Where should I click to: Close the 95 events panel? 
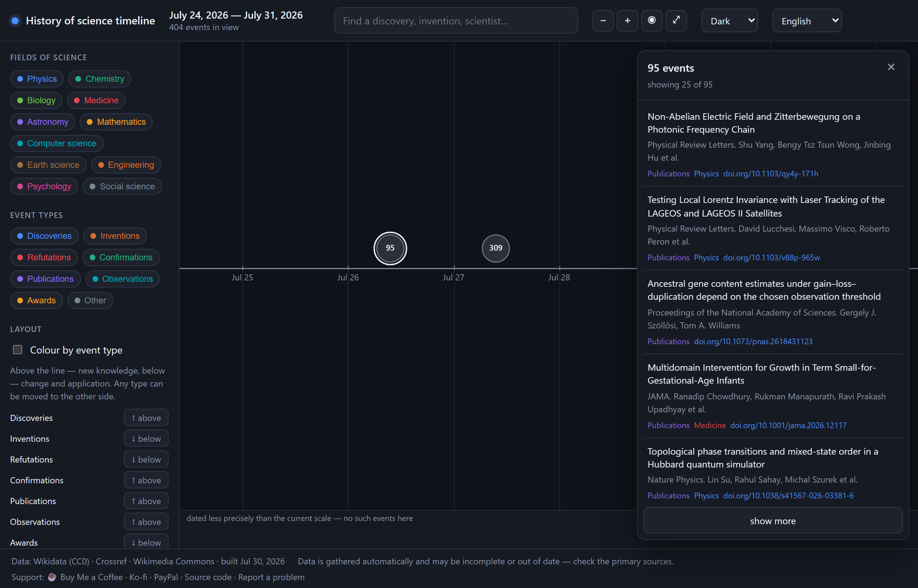tap(891, 67)
